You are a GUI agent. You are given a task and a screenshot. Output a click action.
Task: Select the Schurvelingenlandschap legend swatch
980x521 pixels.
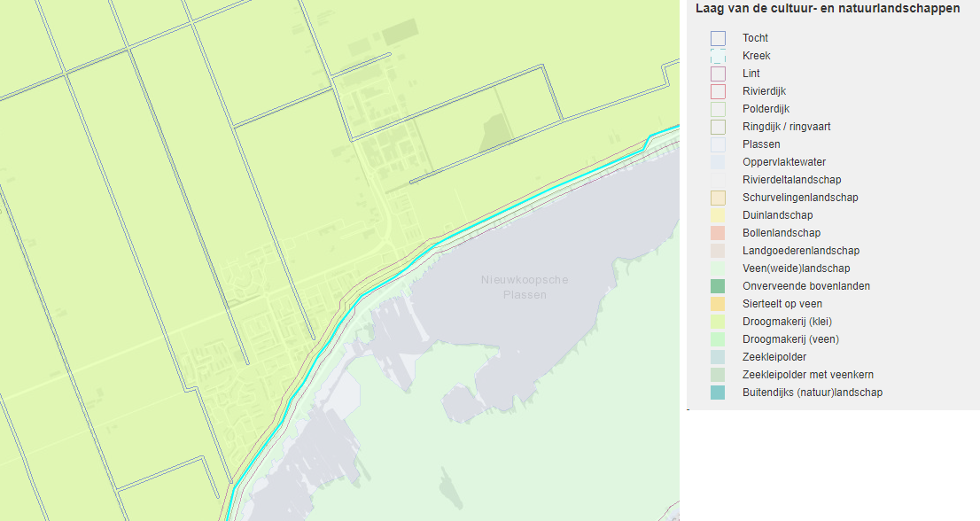(x=718, y=198)
